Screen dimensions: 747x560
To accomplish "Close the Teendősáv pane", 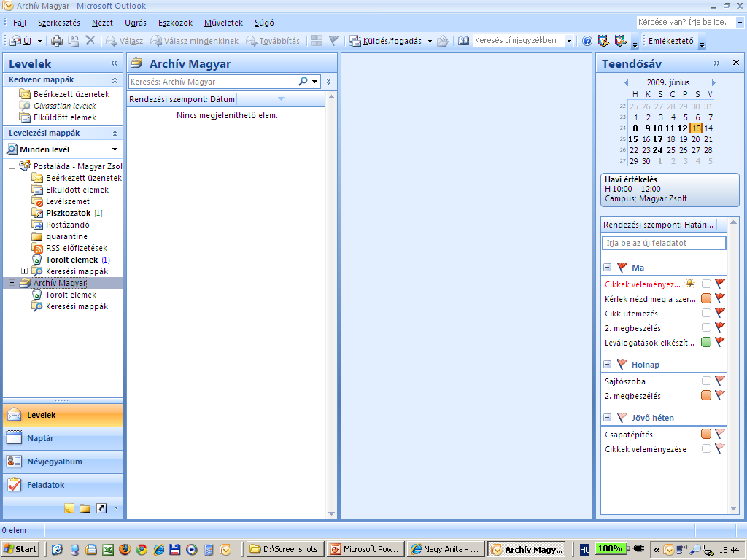I will (x=735, y=63).
